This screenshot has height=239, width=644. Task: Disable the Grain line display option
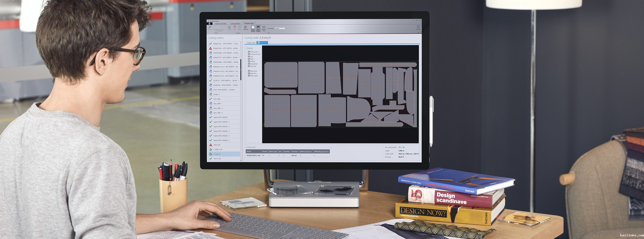click(x=249, y=66)
